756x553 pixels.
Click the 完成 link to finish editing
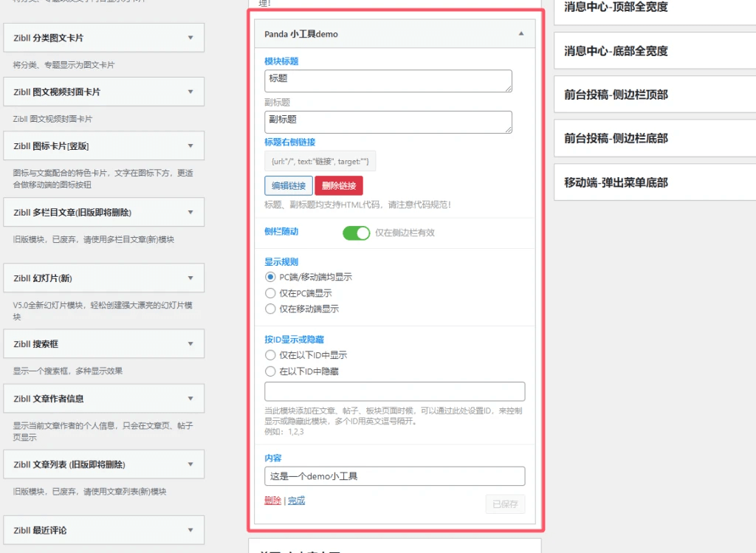pos(296,500)
